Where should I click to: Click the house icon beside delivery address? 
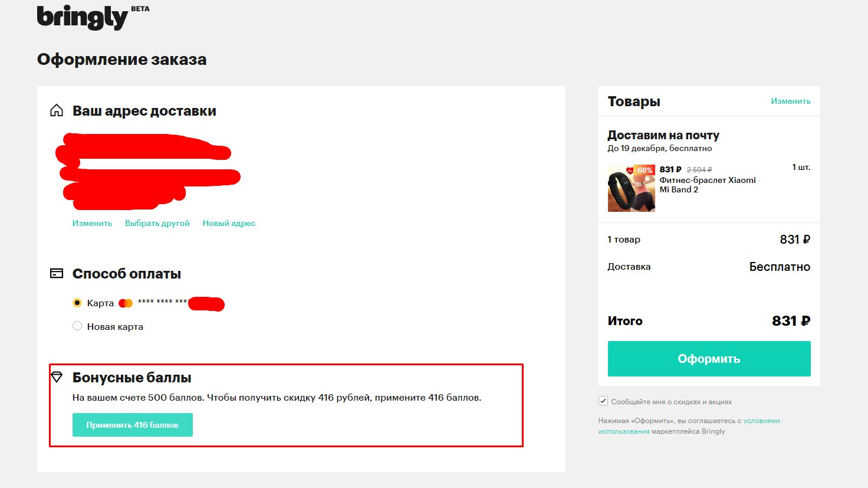click(x=57, y=110)
